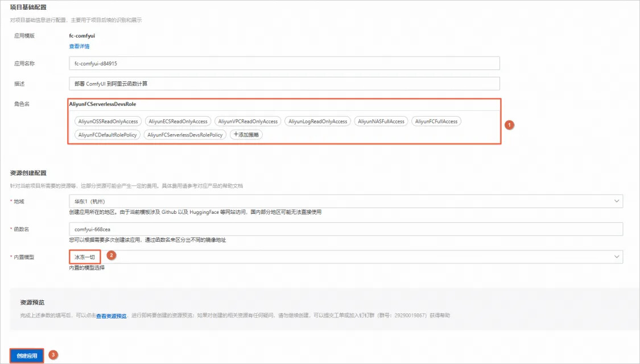Click the 描述 text field
Image resolution: width=640 pixels, height=364 pixels.
pos(284,84)
